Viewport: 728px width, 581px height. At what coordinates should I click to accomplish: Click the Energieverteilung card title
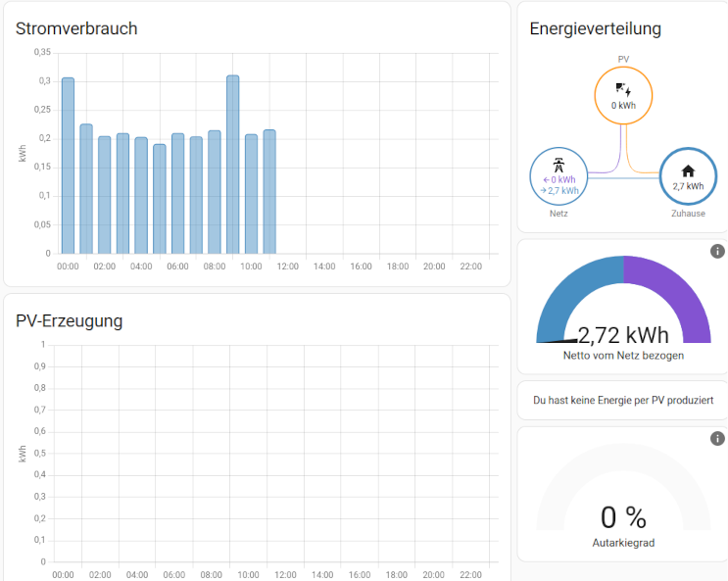click(x=595, y=28)
